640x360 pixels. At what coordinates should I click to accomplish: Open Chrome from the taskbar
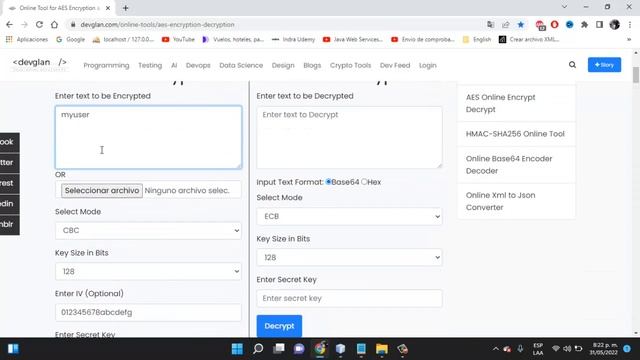320,349
